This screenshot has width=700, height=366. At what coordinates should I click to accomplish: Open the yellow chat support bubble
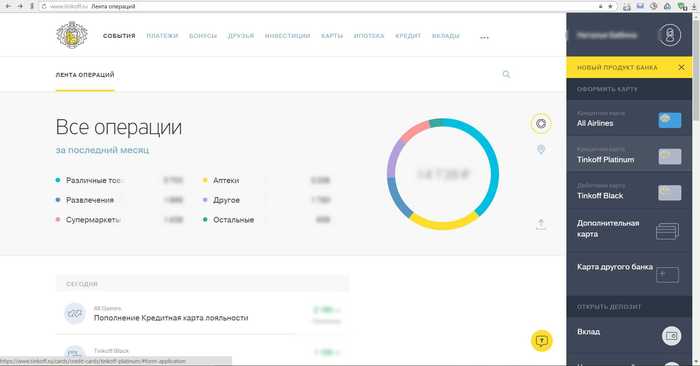(542, 341)
